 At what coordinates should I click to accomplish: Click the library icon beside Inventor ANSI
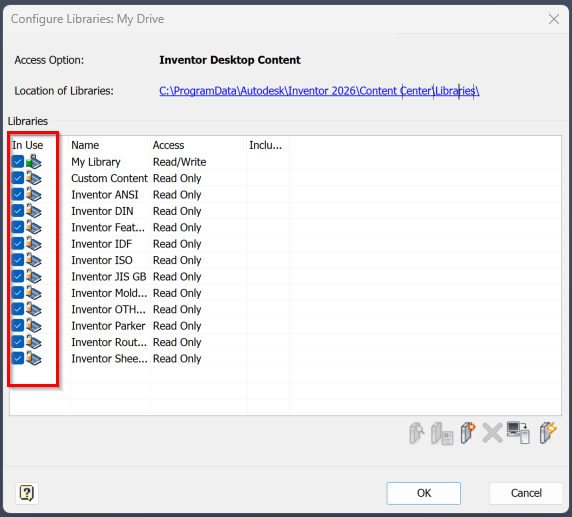34,194
